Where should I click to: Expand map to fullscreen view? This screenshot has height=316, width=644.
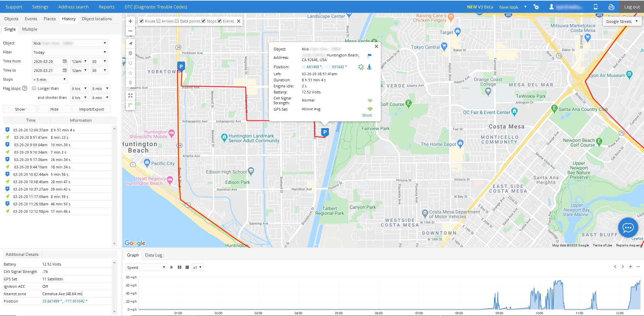(x=130, y=95)
